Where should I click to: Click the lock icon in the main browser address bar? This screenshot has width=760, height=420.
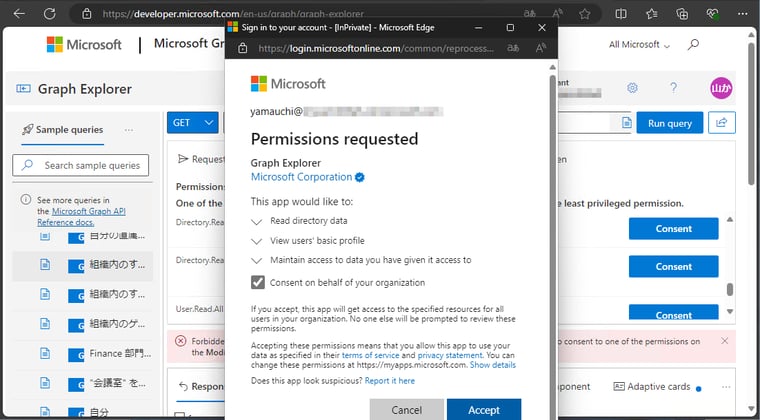87,14
